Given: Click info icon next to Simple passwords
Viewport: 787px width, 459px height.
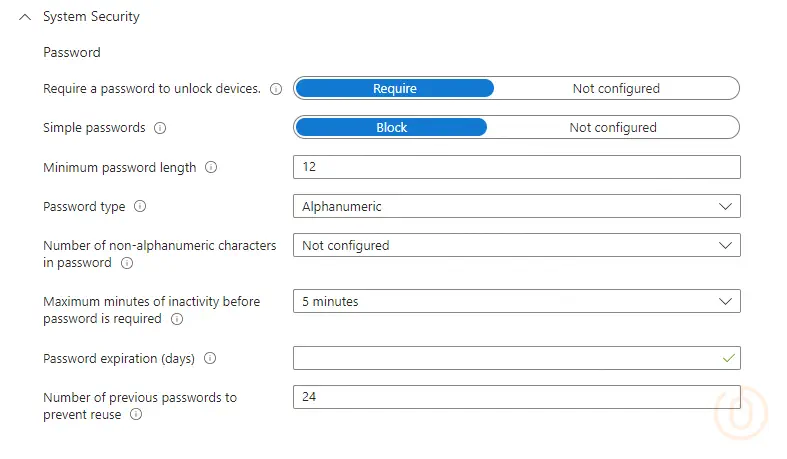Looking at the screenshot, I should tap(160, 128).
